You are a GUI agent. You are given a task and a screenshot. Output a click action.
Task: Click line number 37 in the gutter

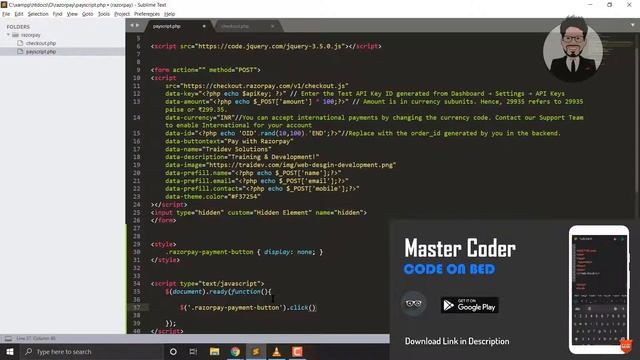tap(136, 307)
